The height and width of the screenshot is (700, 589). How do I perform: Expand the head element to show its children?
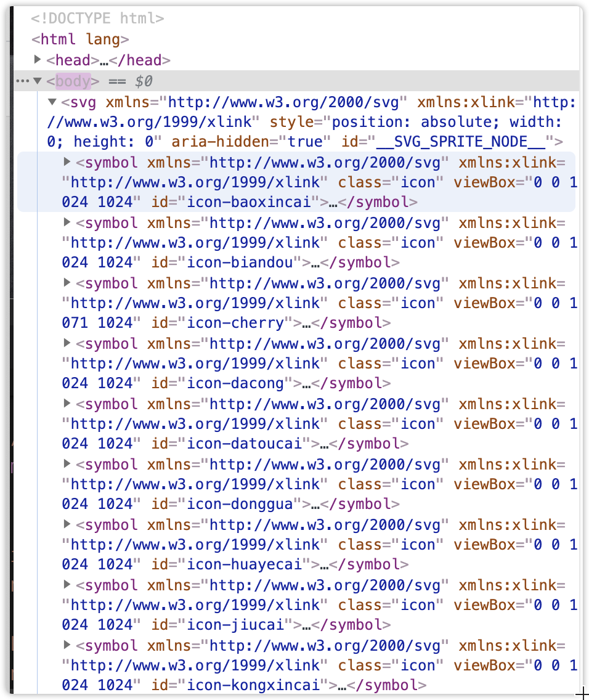click(37, 60)
